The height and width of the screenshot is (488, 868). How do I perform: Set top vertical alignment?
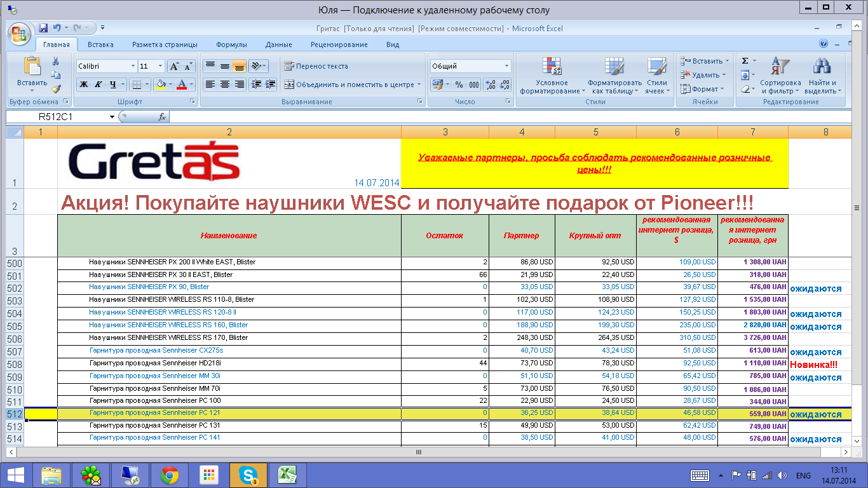click(x=210, y=66)
